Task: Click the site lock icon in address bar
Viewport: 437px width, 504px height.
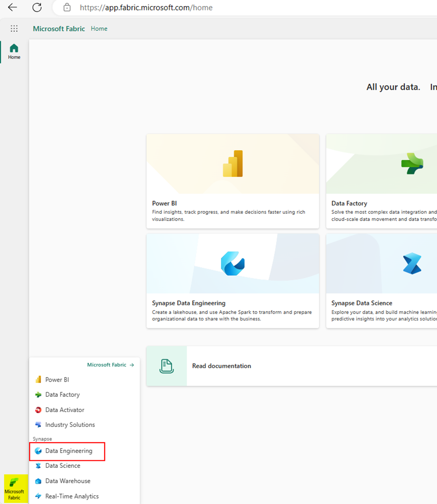Action: pyautogui.click(x=67, y=7)
